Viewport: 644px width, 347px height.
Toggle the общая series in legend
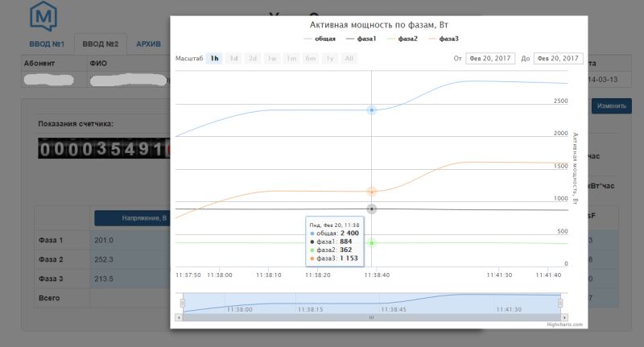(x=320, y=39)
